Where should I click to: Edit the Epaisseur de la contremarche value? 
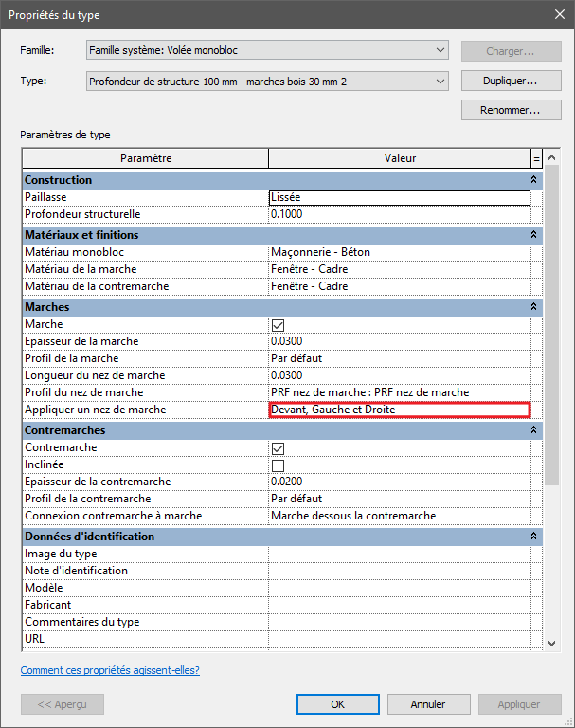click(400, 482)
